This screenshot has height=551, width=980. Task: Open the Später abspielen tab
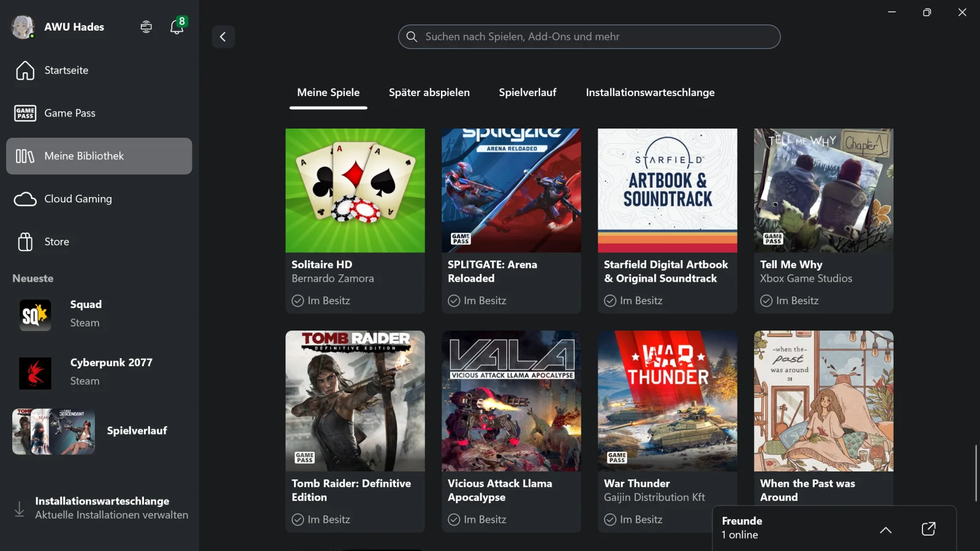429,92
